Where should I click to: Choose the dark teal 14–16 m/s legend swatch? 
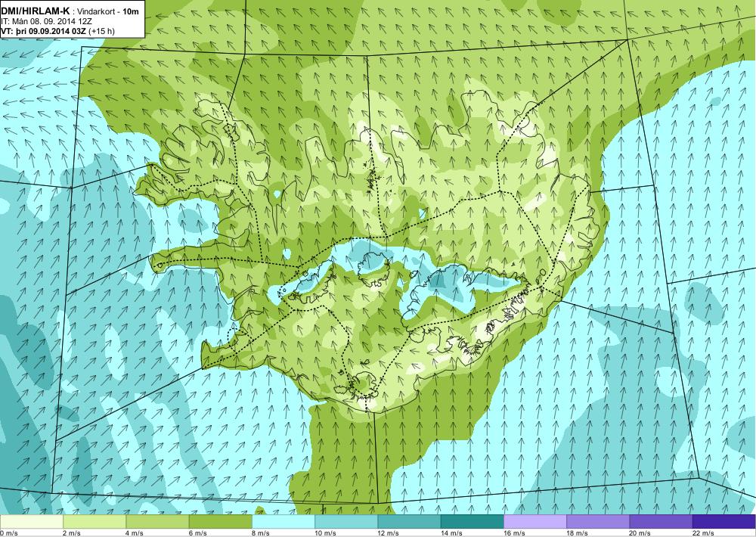point(472,522)
